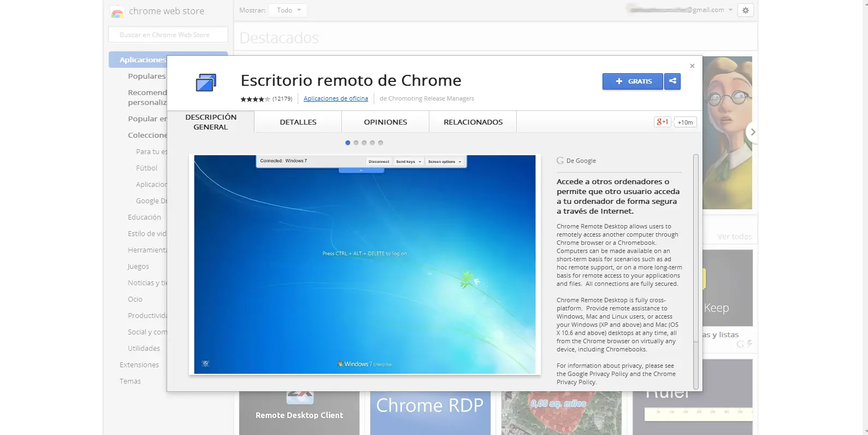Image resolution: width=868 pixels, height=435 pixels.
Task: Open the Educación category in sidebar
Action: (144, 217)
